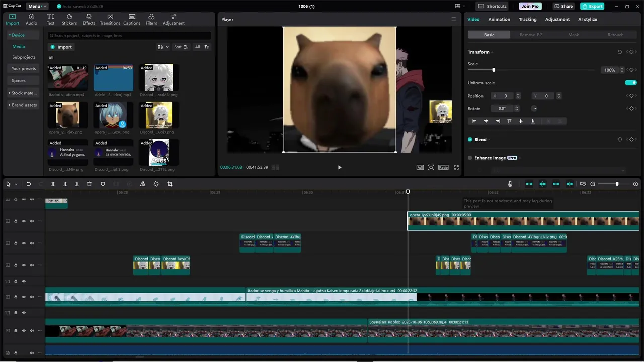Open the Player fullscreen view
The width and height of the screenshot is (644, 362).
[456, 167]
